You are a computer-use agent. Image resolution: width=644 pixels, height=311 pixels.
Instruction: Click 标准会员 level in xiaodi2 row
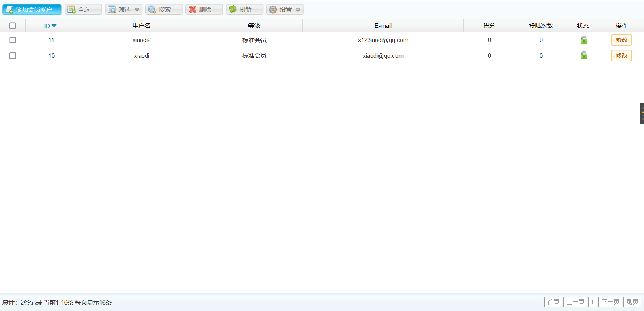[254, 40]
